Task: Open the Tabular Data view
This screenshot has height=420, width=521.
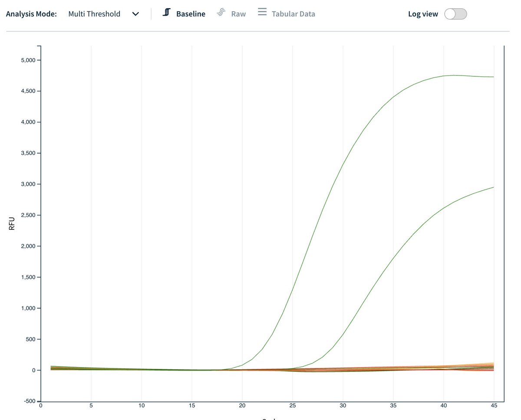Action: pyautogui.click(x=293, y=14)
